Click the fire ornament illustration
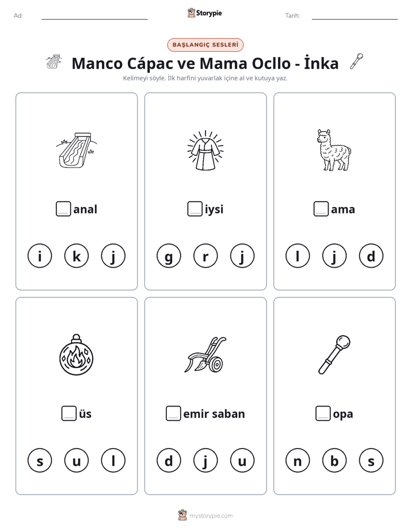The height and width of the screenshot is (532, 411). [x=77, y=355]
